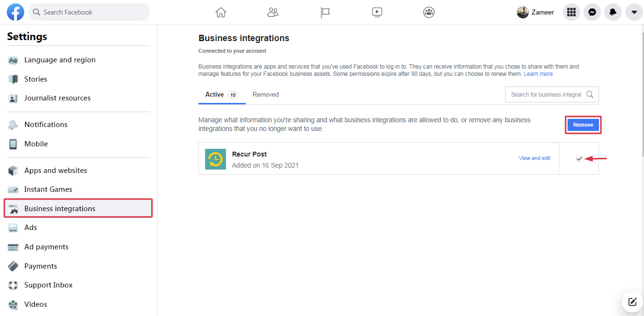
Task: Open View and edit for Recur Post
Action: tap(535, 158)
